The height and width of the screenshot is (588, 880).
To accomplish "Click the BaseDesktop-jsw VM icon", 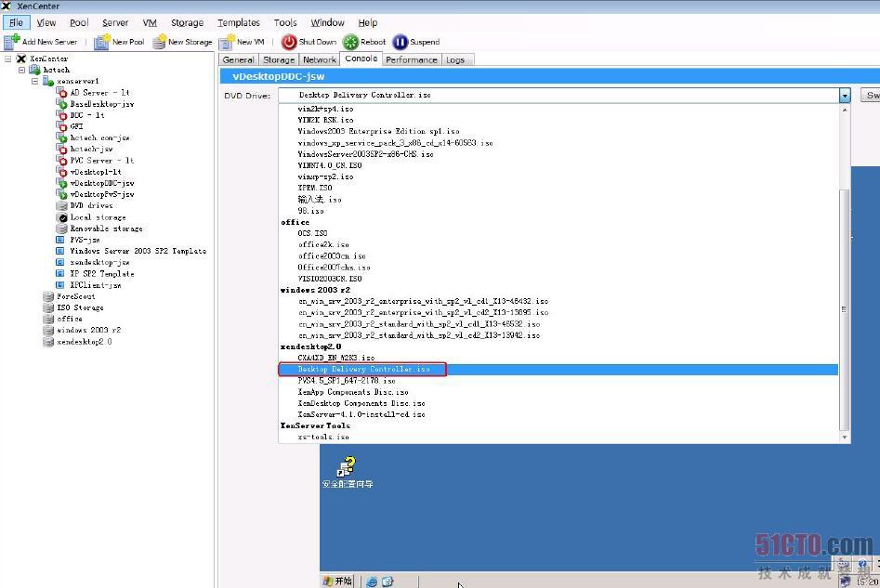I will pyautogui.click(x=61, y=104).
